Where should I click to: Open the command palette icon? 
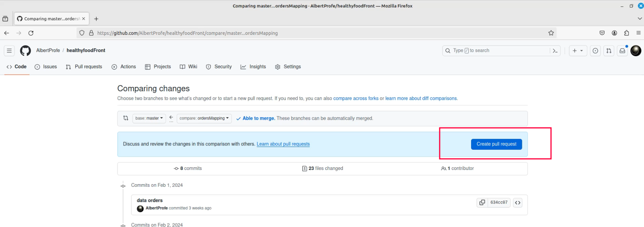(x=555, y=51)
